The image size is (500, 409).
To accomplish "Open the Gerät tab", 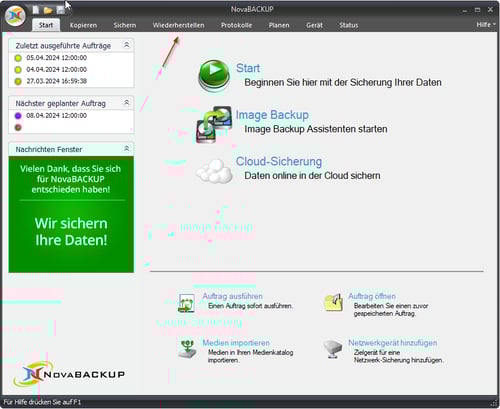I will [314, 25].
